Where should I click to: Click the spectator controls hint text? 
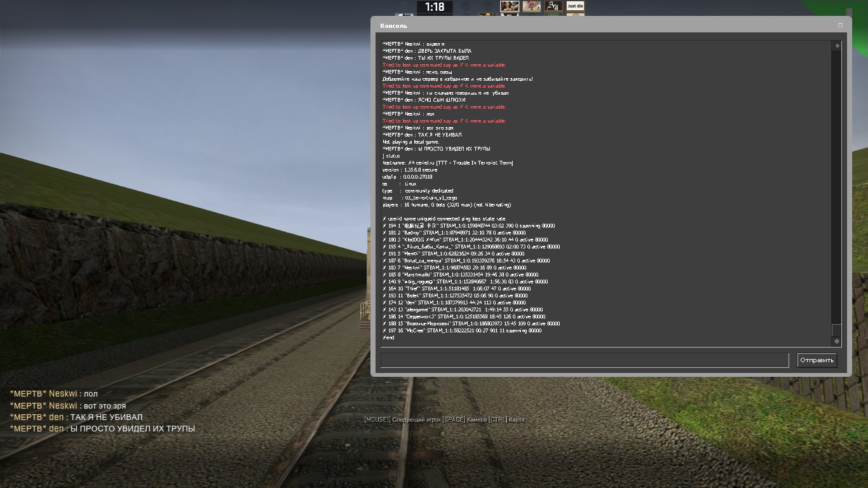click(444, 419)
